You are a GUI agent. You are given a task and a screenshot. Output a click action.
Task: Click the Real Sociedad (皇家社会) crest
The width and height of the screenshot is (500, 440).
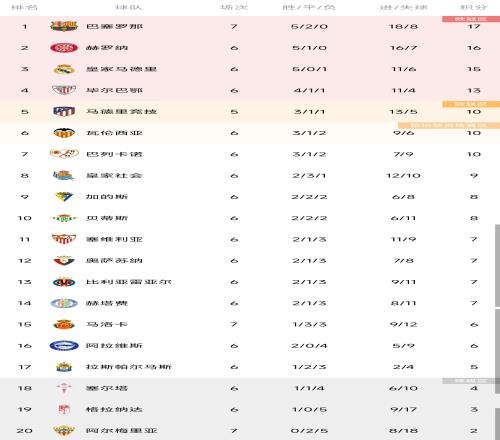[64, 175]
